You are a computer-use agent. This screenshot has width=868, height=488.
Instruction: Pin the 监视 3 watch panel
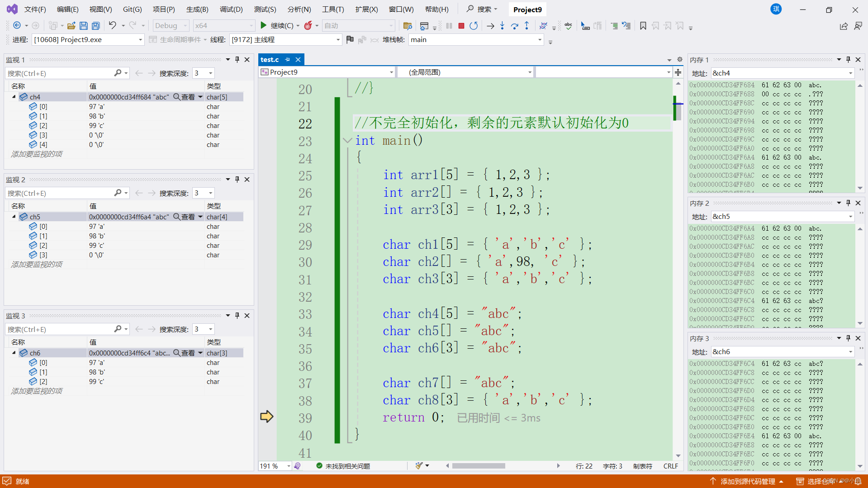click(237, 316)
